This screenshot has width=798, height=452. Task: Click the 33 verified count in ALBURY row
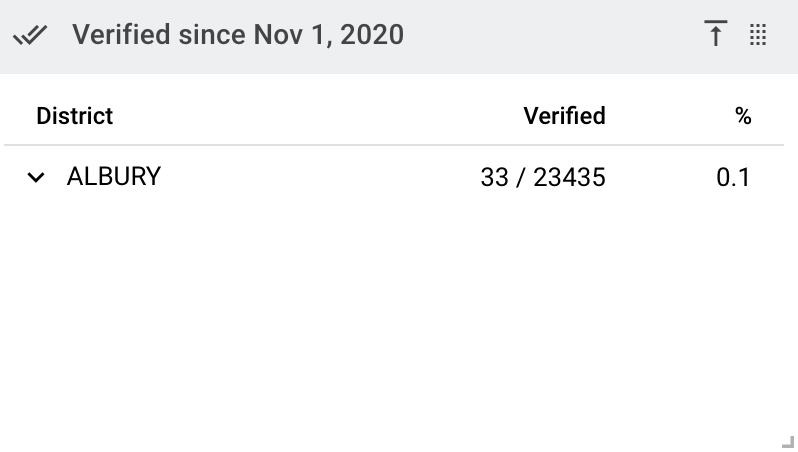[x=494, y=178]
